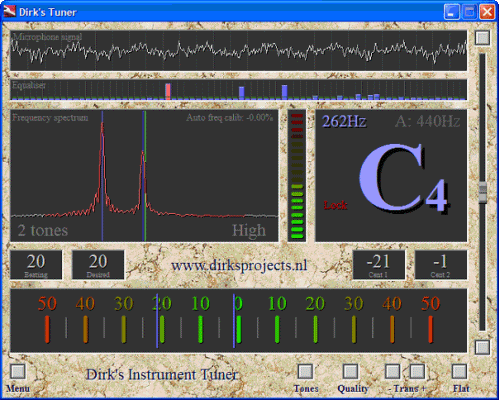Click the Desired value box
The height and width of the screenshot is (400, 499).
(98, 265)
